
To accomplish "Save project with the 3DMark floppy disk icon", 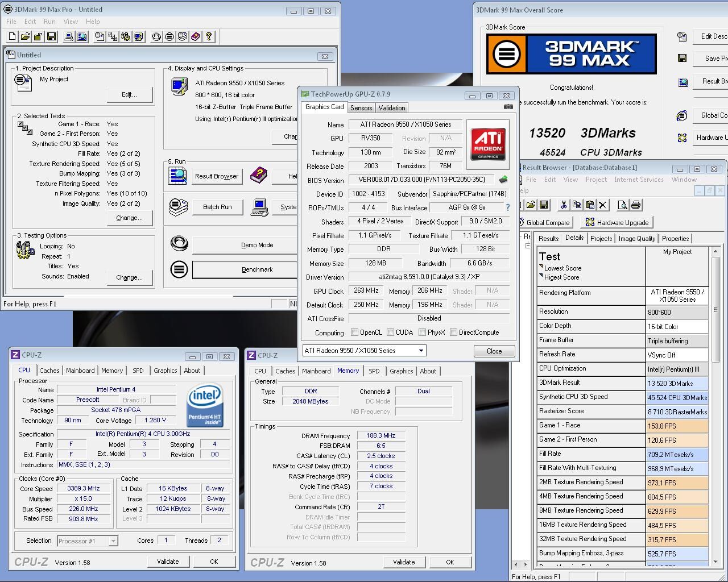I will tap(51, 37).
